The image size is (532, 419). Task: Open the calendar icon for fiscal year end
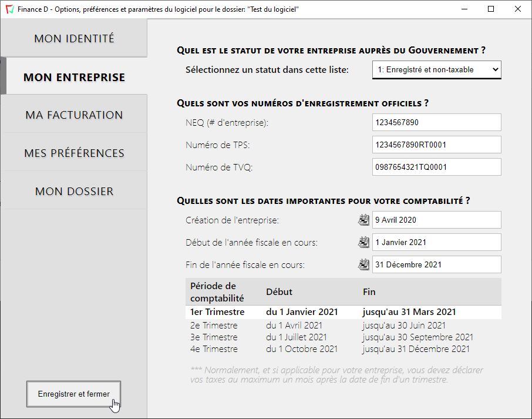click(x=363, y=264)
